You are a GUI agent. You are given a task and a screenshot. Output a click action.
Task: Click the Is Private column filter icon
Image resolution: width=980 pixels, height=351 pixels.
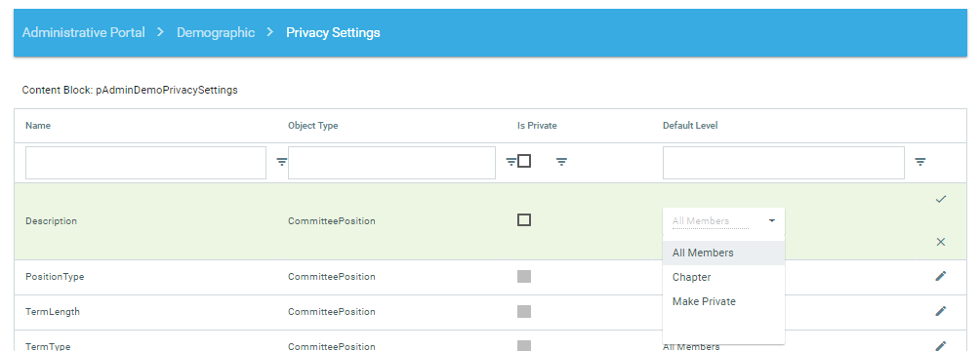click(562, 162)
